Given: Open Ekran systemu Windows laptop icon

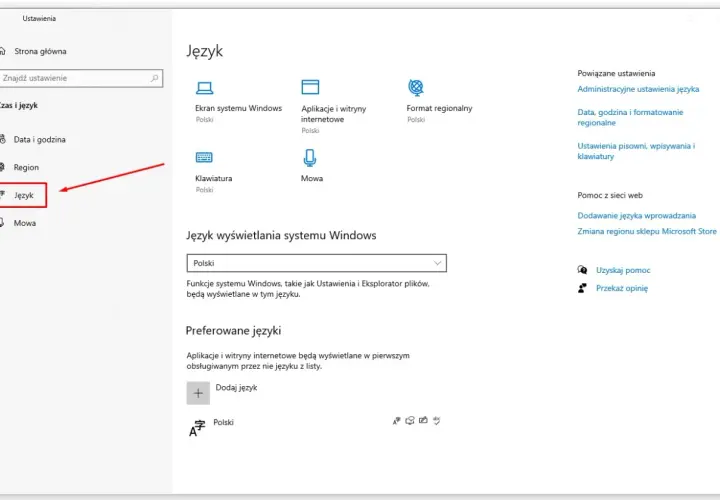Looking at the screenshot, I should pyautogui.click(x=204, y=88).
